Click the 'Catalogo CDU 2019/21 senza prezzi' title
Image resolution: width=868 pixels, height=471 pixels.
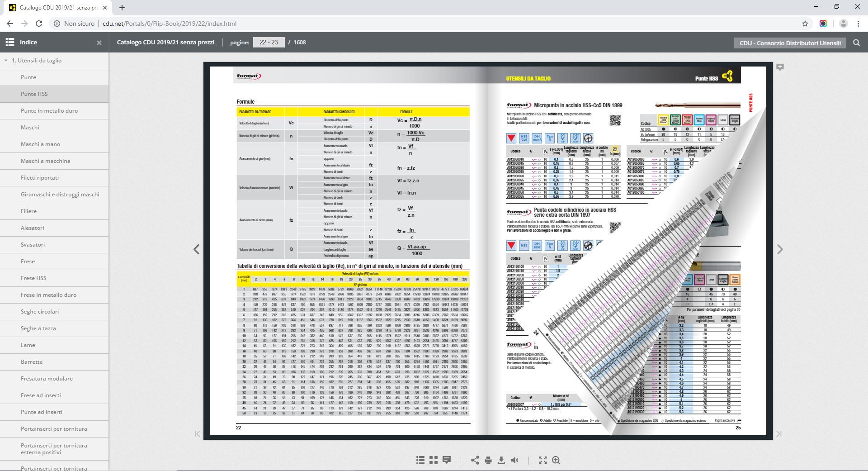tap(165, 42)
